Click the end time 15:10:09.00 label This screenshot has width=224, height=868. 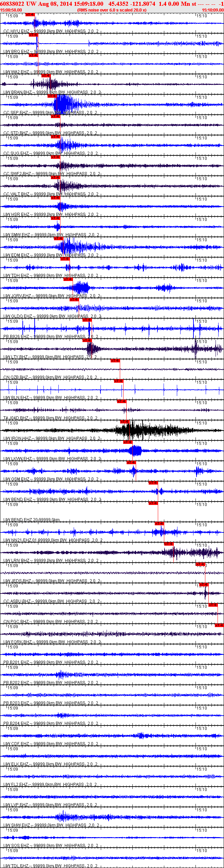pos(213,10)
